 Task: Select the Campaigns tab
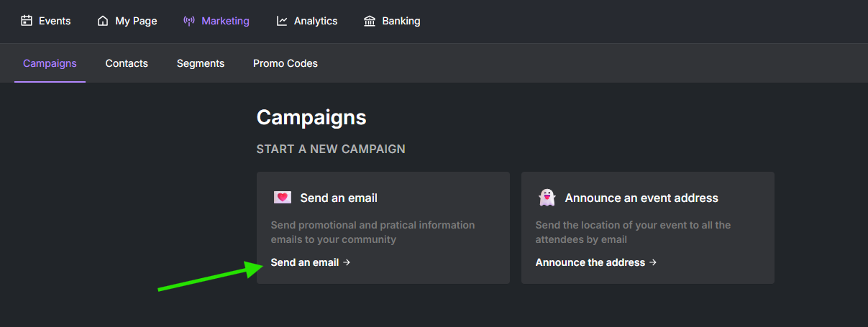tap(50, 63)
